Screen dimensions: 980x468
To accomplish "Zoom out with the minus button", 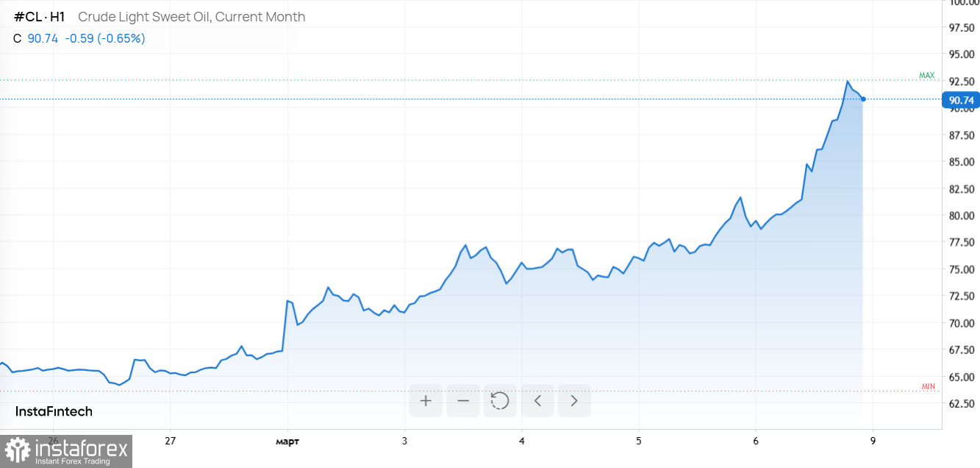I will (x=463, y=401).
